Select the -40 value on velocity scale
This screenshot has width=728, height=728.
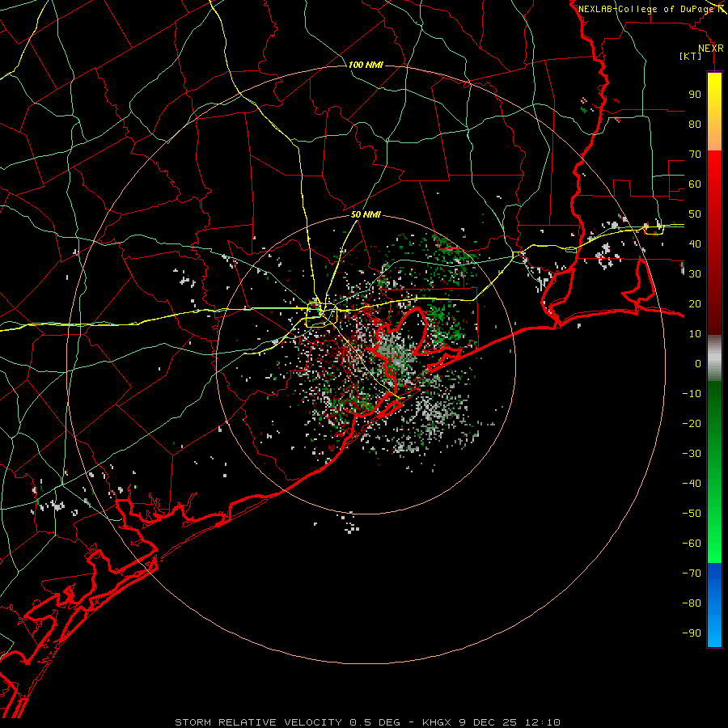[692, 484]
